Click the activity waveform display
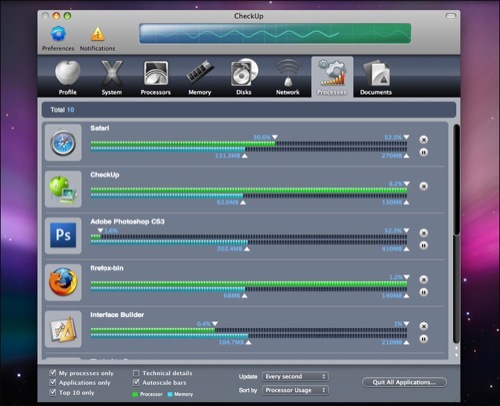 tap(275, 34)
